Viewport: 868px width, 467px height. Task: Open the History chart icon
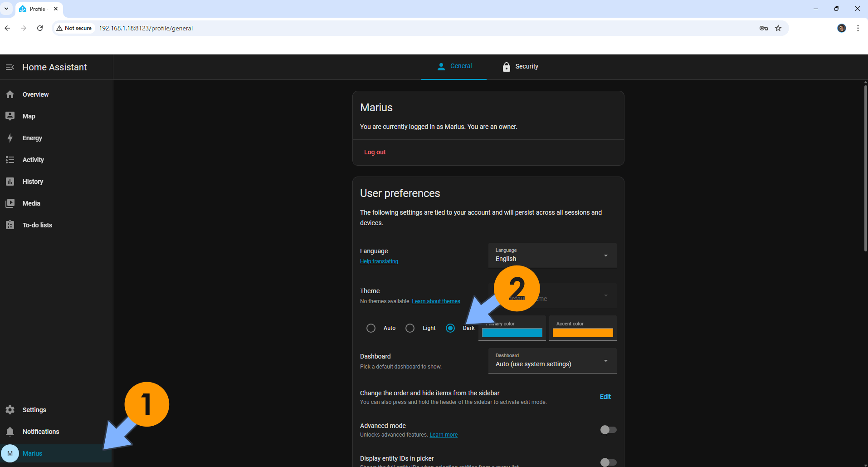[10, 182]
